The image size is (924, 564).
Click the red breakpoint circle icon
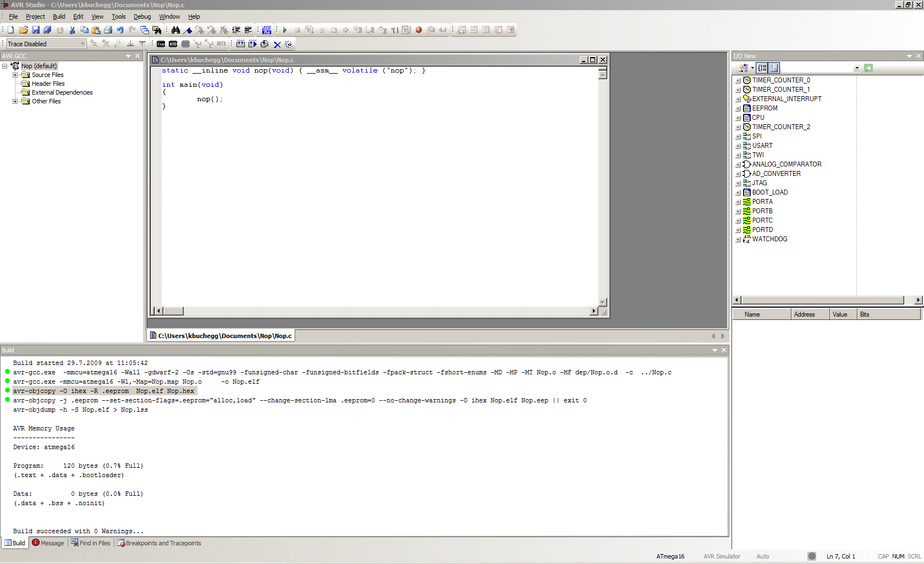(x=419, y=30)
